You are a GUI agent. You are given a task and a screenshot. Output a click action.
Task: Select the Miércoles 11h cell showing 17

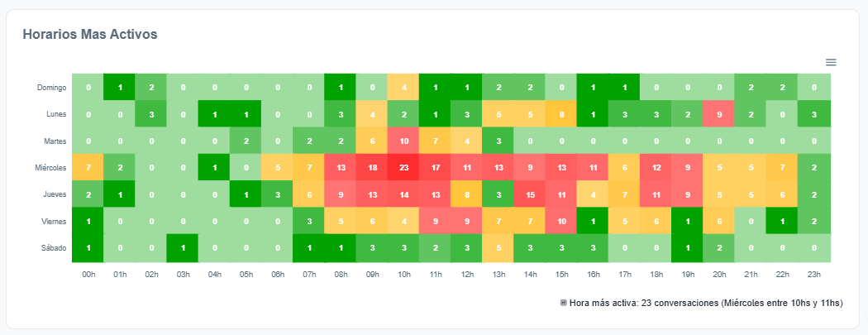[x=435, y=167]
